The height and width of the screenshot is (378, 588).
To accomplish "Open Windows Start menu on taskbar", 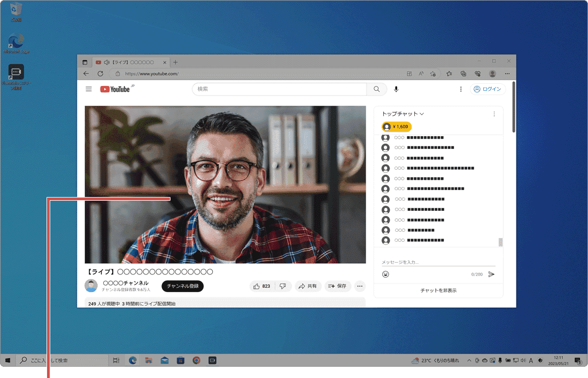I will [x=8, y=360].
